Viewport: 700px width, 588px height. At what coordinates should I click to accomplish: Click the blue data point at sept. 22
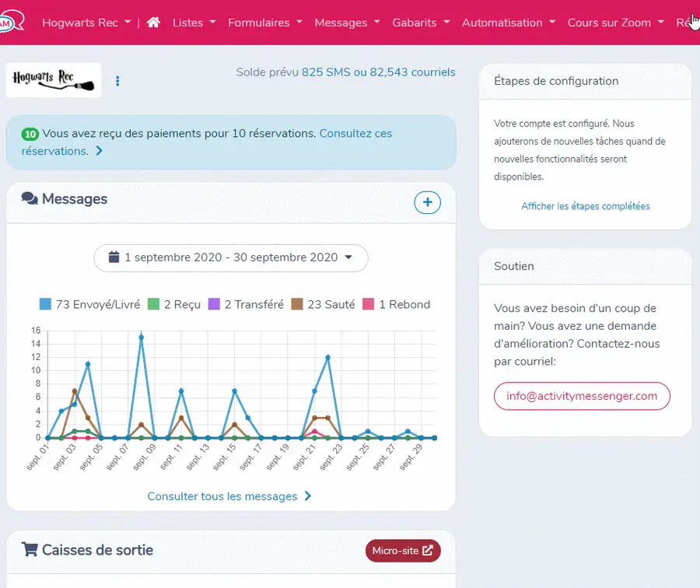(x=327, y=358)
